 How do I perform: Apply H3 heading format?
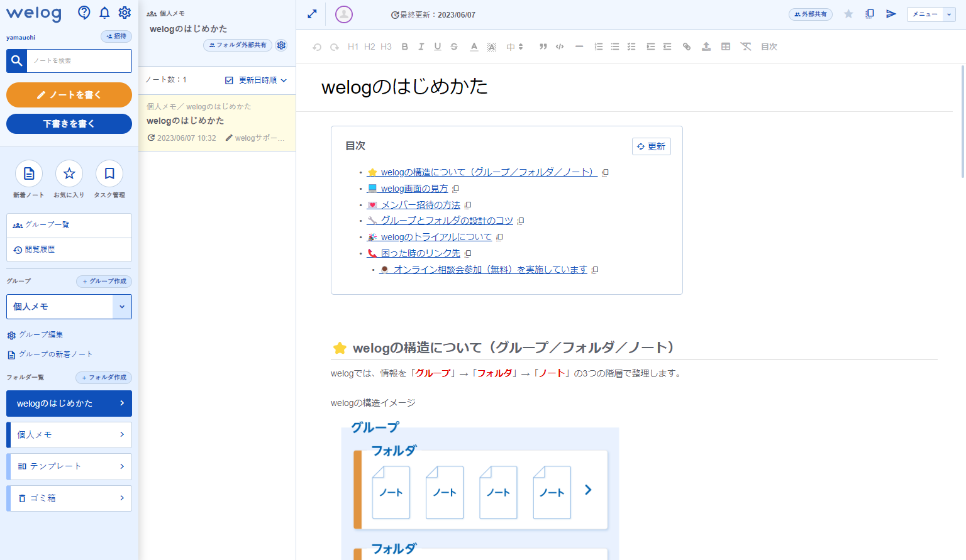[x=386, y=47]
